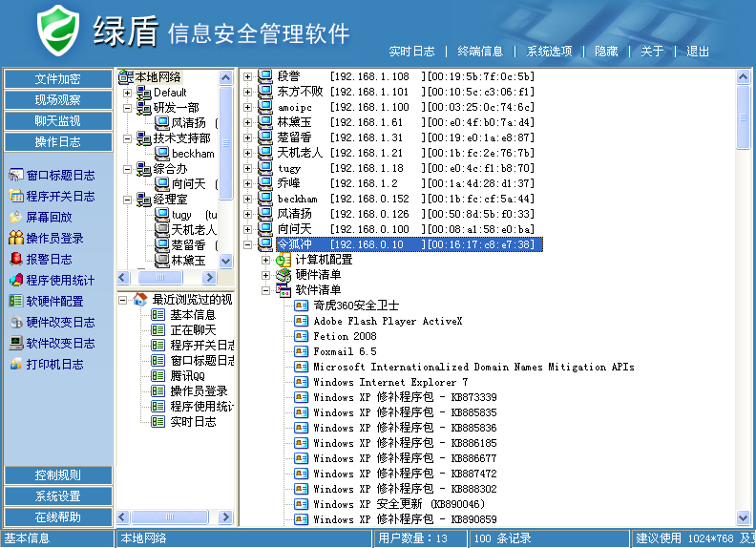Collapse the 研发一部 group

[x=127, y=108]
